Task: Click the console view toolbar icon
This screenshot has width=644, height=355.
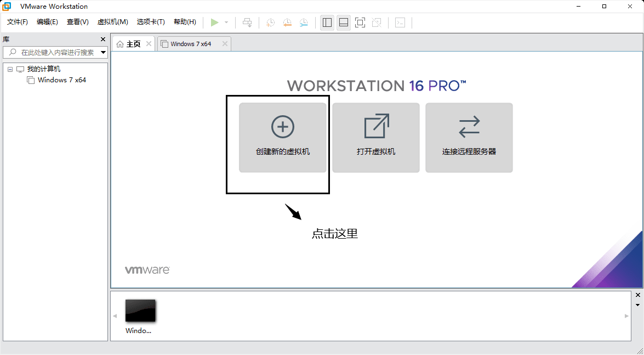Action: coord(400,22)
